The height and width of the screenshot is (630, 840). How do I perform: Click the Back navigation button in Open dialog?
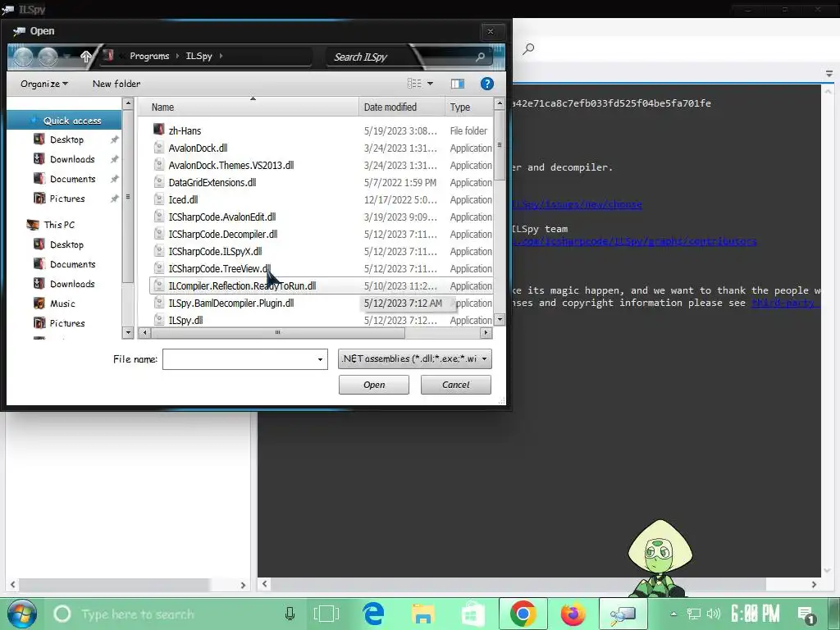pyautogui.click(x=24, y=57)
